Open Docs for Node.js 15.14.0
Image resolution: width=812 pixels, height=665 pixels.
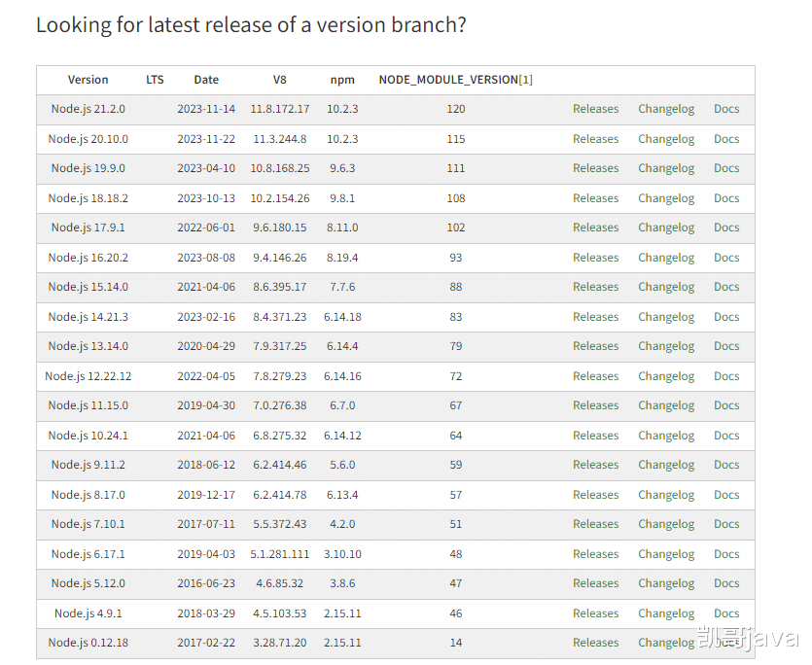coord(726,287)
